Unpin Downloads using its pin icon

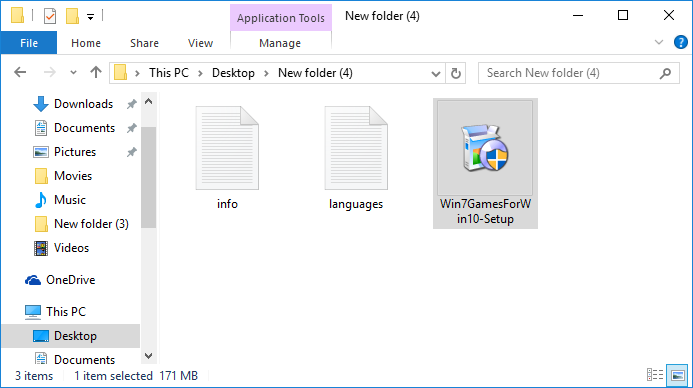click(131, 104)
